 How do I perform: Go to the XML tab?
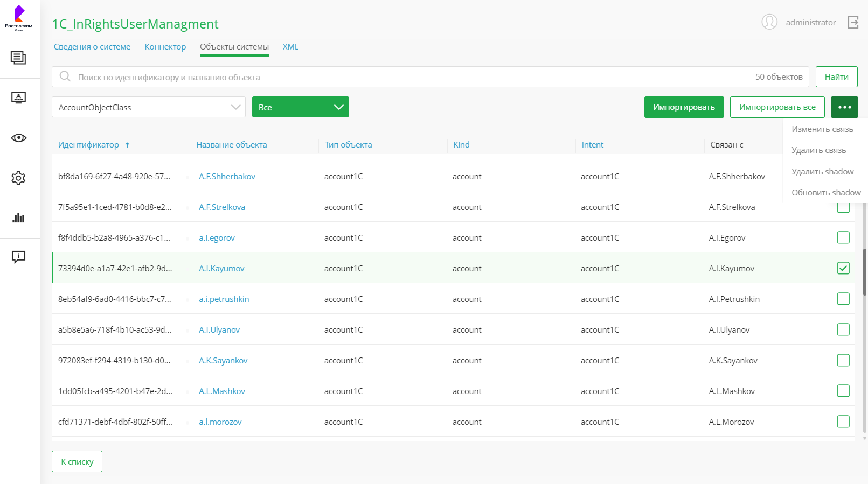tap(290, 47)
